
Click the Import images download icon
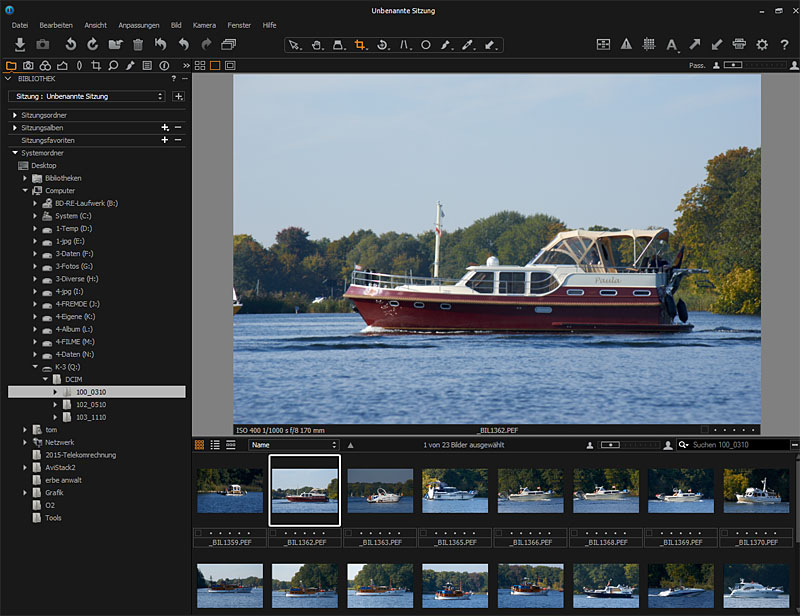point(20,44)
